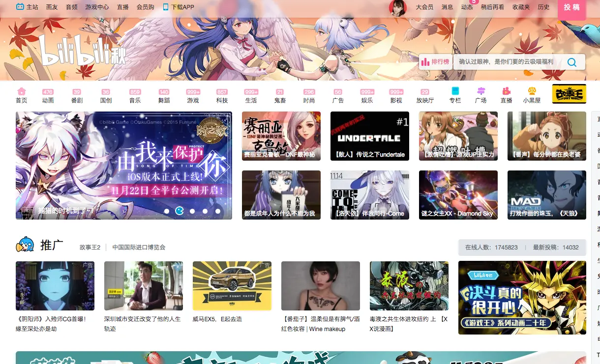Open the 动画 category with 476 badge
This screenshot has width=600, height=364.
(48, 96)
